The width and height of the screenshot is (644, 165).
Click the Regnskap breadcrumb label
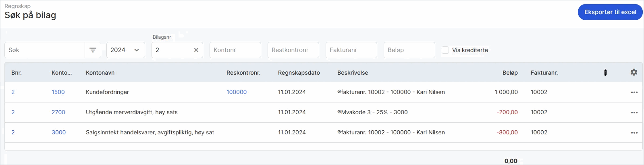(17, 6)
